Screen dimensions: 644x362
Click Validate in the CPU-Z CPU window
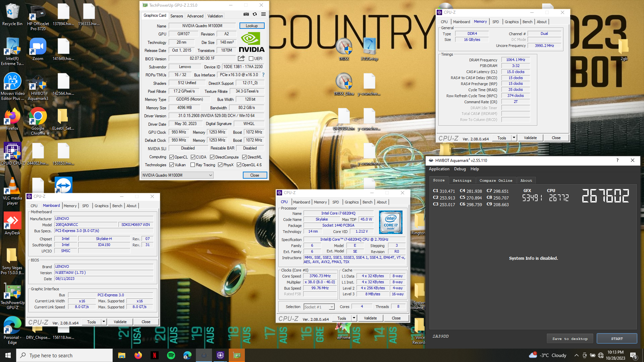(370, 318)
